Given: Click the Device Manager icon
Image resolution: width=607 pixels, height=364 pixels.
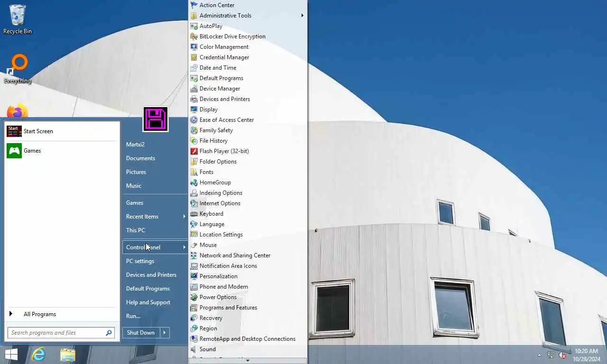Looking at the screenshot, I should 193,88.
